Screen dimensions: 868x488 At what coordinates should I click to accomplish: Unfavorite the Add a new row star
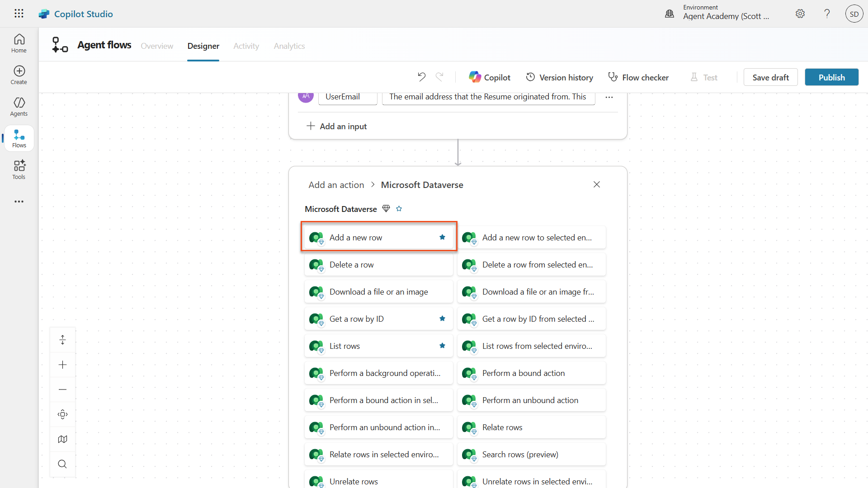pos(442,237)
